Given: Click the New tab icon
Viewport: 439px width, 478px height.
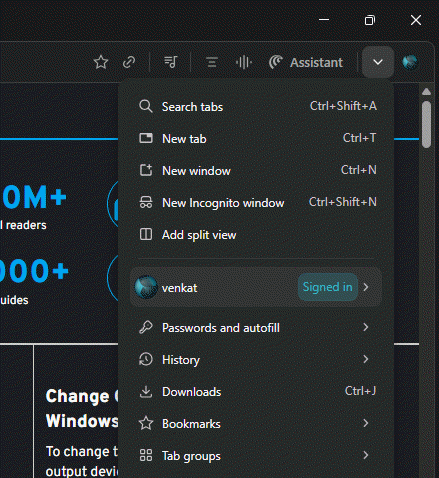Looking at the screenshot, I should (146, 138).
